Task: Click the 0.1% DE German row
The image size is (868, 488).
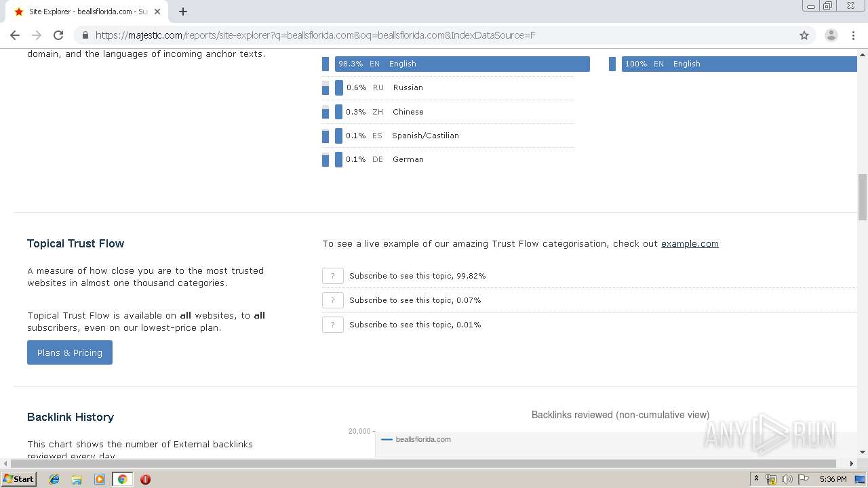Action: [448, 159]
